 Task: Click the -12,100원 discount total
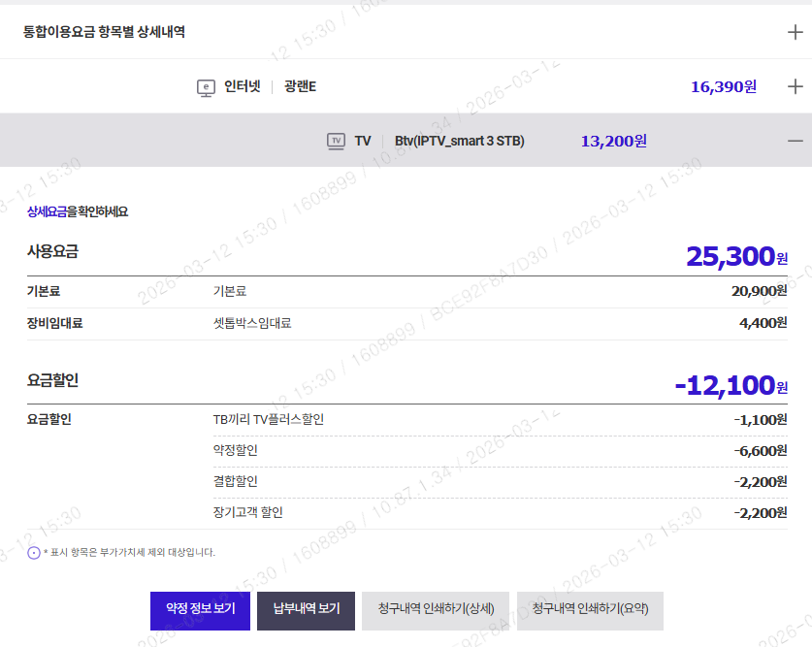click(x=730, y=385)
